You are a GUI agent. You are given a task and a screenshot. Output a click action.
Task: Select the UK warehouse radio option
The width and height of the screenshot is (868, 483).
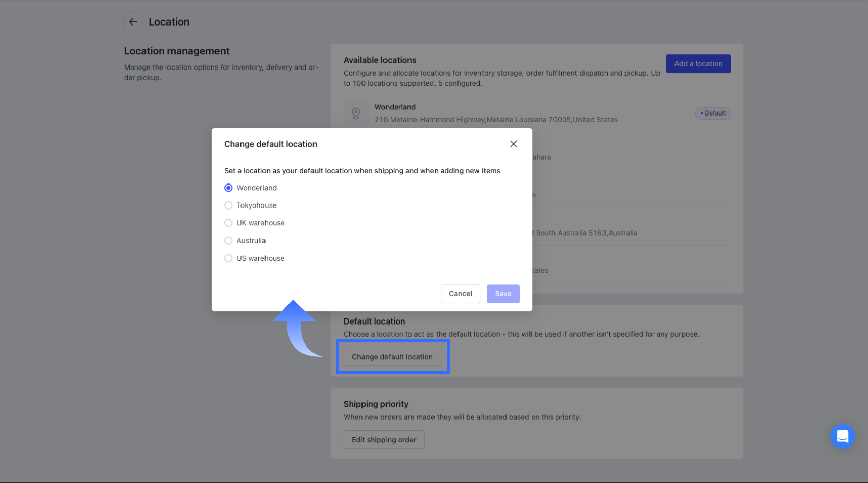coord(228,223)
